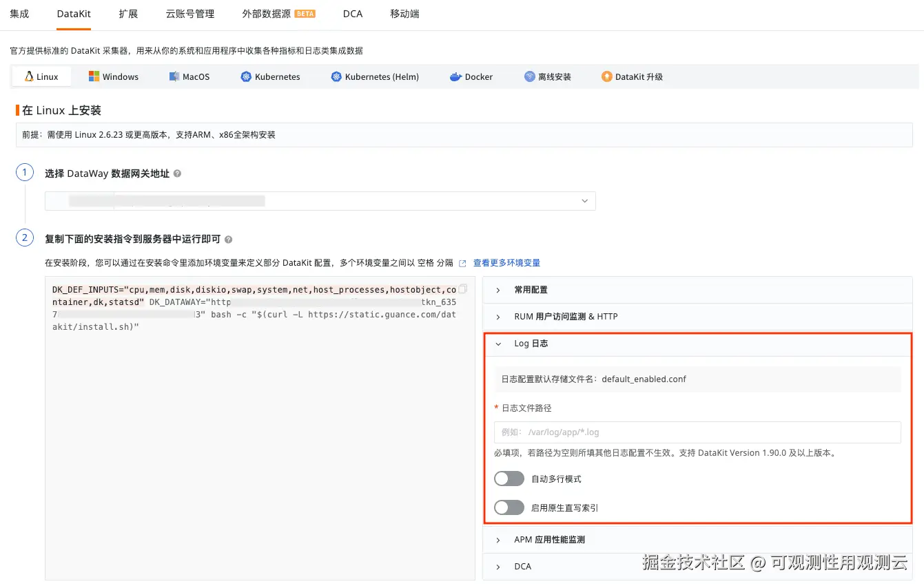Select the Kubernetes (Helm) install tab
The height and width of the screenshot is (588, 924).
click(x=375, y=76)
